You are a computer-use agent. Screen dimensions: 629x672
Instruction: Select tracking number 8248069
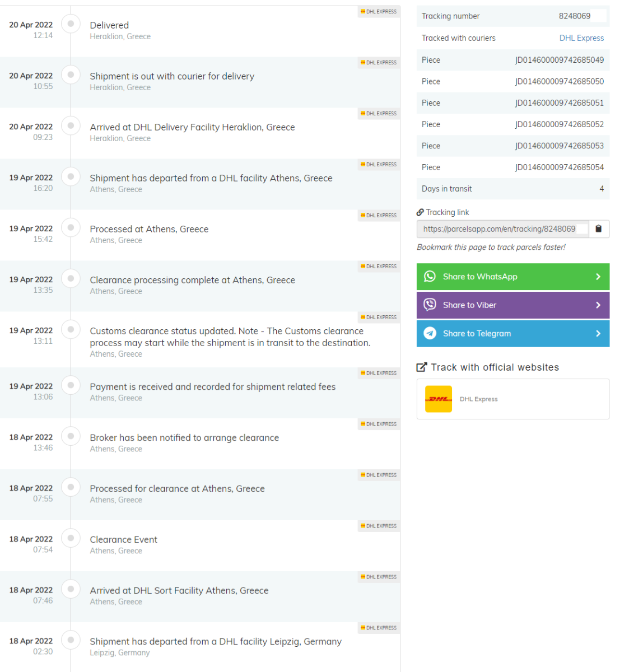pyautogui.click(x=575, y=16)
